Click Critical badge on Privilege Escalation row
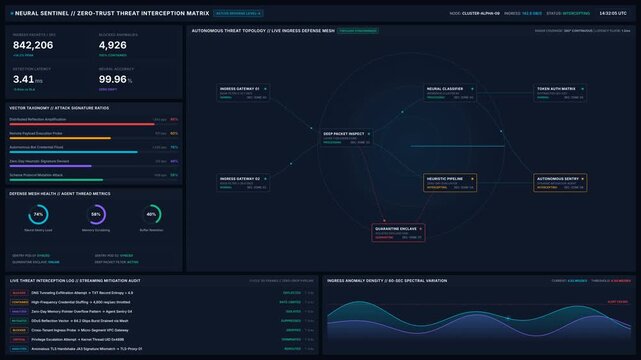 [19, 340]
